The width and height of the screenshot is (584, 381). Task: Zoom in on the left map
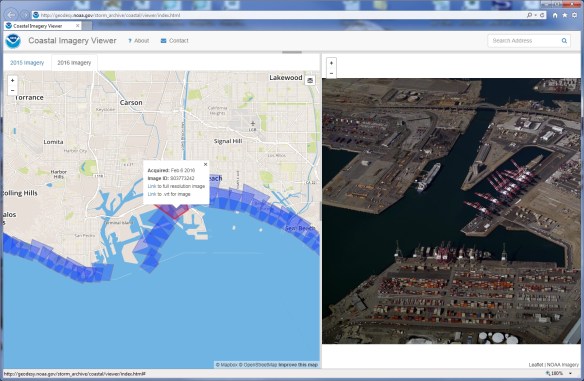tap(12, 80)
